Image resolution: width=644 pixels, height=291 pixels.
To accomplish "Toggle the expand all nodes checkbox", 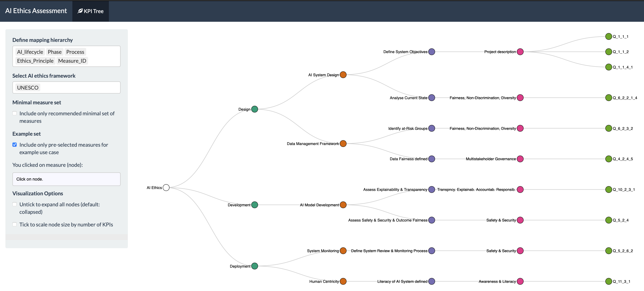I will point(15,204).
